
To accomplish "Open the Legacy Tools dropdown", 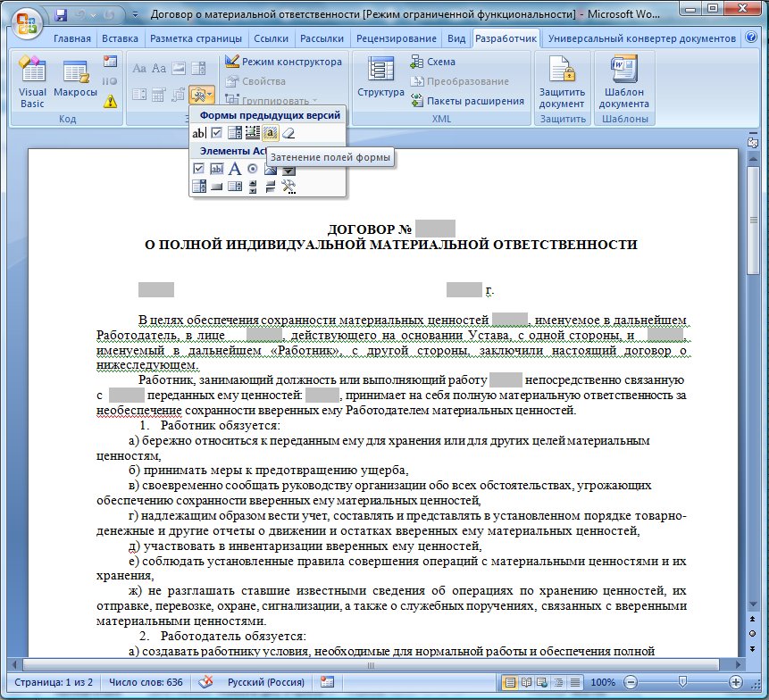I will tap(202, 94).
